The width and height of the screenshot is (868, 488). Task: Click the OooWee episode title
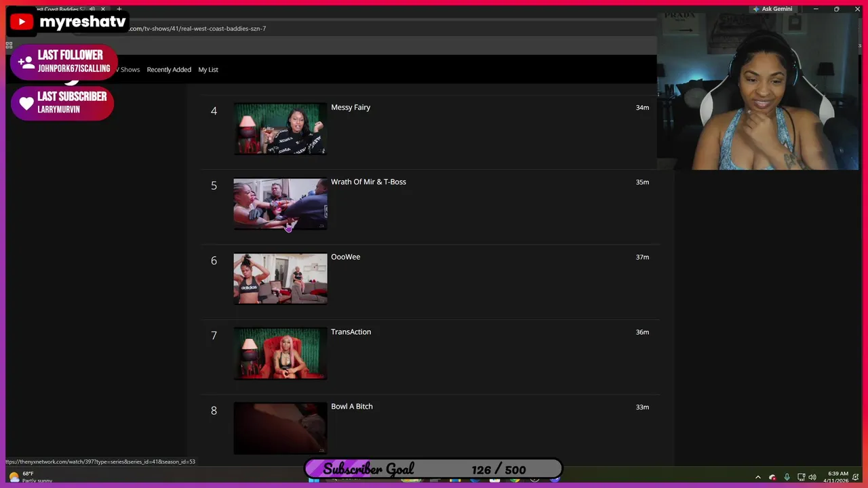pos(345,257)
